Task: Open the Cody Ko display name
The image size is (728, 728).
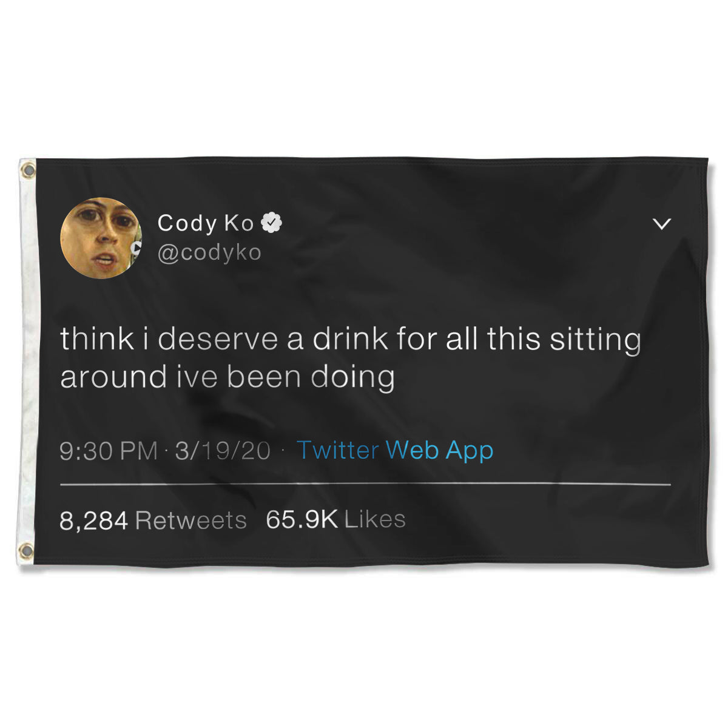Action: tap(205, 223)
